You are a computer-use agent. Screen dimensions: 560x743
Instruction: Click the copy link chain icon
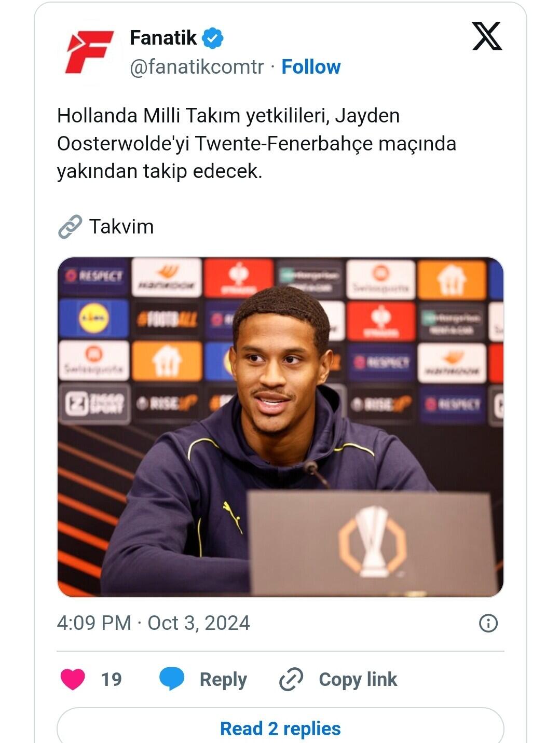pyautogui.click(x=291, y=679)
